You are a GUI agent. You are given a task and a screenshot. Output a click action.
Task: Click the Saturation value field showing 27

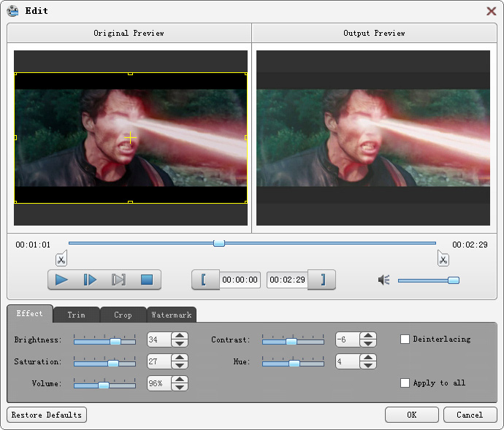click(x=159, y=361)
